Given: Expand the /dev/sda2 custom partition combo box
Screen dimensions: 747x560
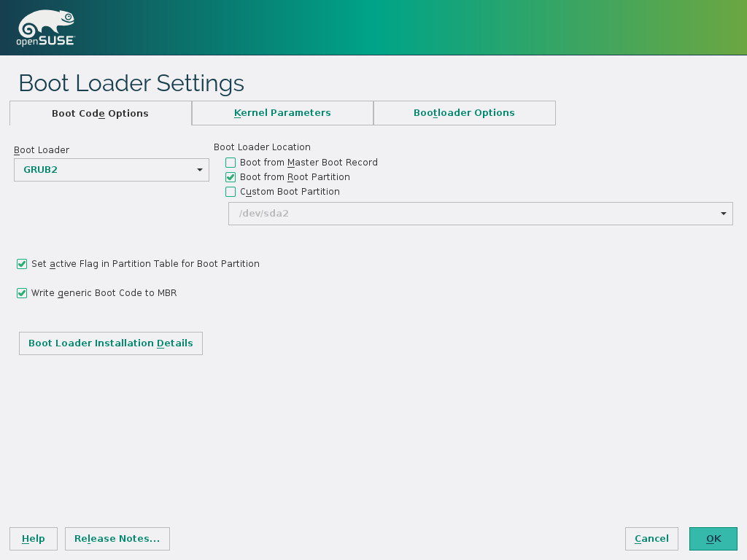Looking at the screenshot, I should [x=480, y=214].
